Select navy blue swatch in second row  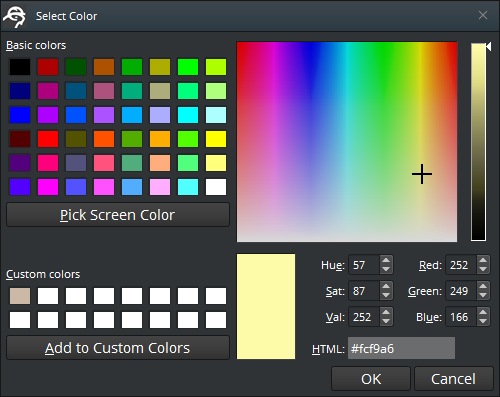pyautogui.click(x=20, y=91)
